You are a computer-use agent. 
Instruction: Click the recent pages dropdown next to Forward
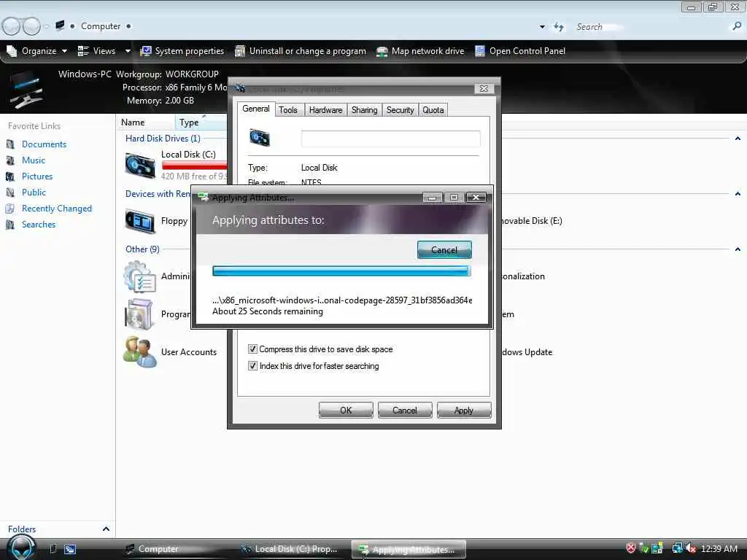(46, 27)
